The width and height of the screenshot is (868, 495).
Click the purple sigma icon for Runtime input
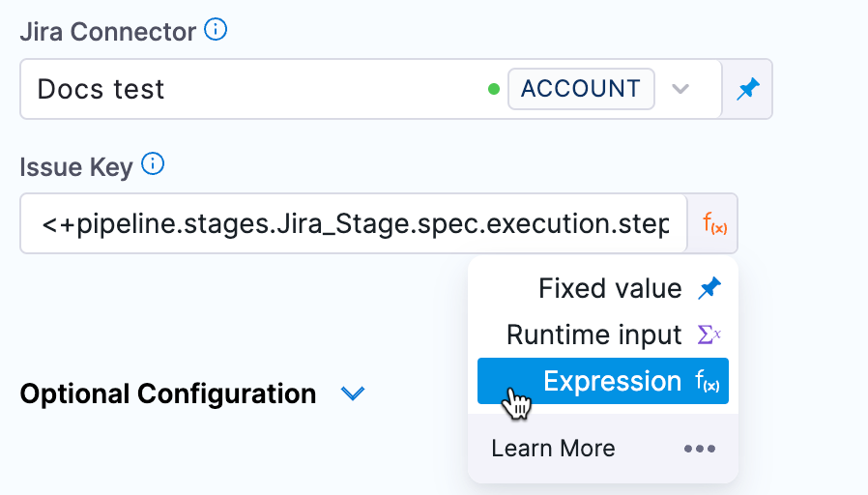click(x=709, y=335)
